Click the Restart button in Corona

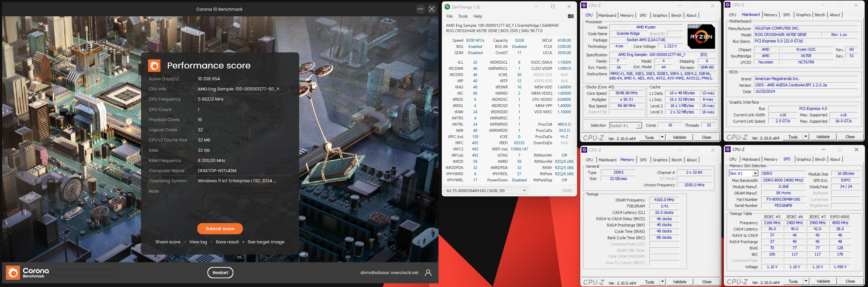pyautogui.click(x=220, y=273)
